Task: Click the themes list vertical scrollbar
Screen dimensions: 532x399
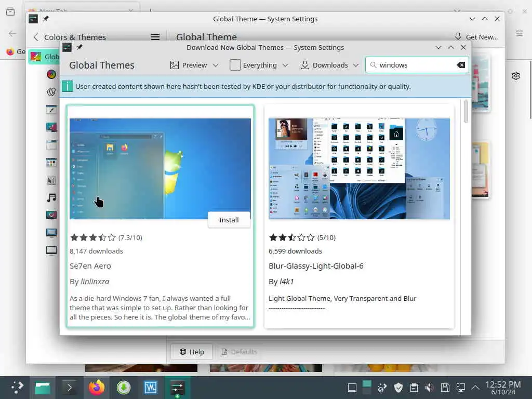Action: (466, 111)
